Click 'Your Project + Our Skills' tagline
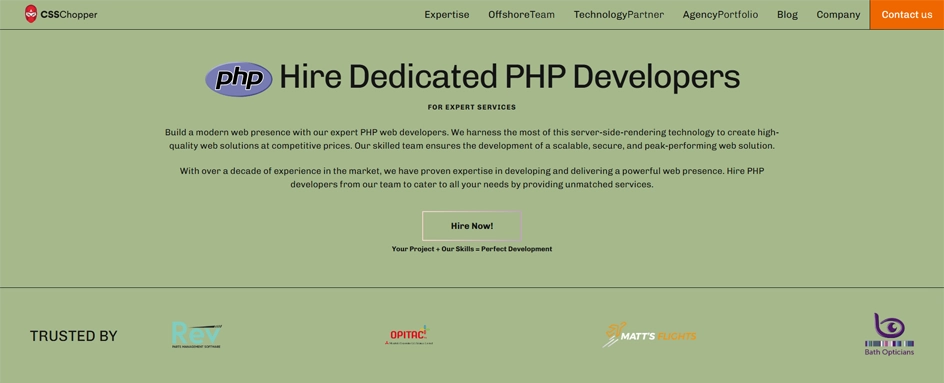 point(472,249)
